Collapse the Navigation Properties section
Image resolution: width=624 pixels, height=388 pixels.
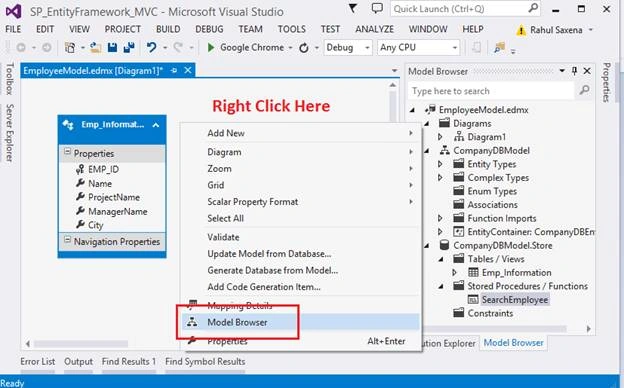point(67,240)
